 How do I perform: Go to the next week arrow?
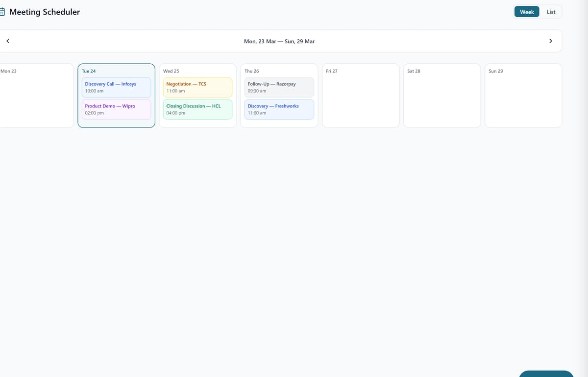coord(550,41)
